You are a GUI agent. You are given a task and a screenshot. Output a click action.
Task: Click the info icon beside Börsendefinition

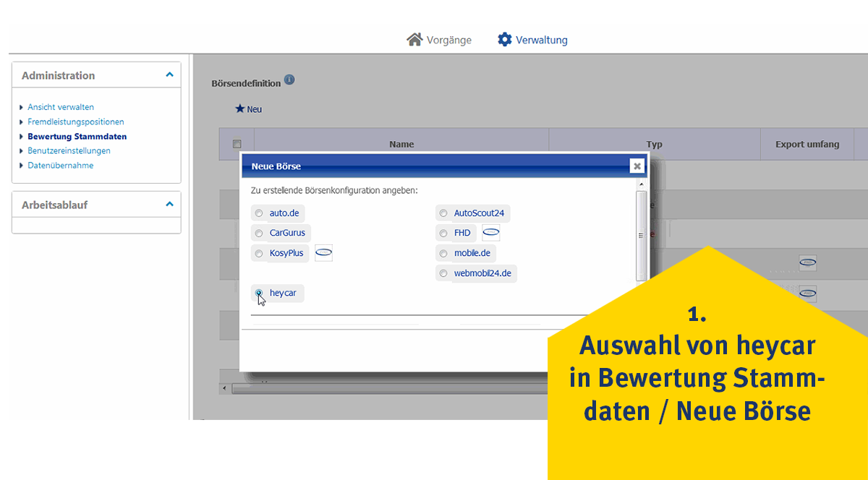[x=289, y=80]
